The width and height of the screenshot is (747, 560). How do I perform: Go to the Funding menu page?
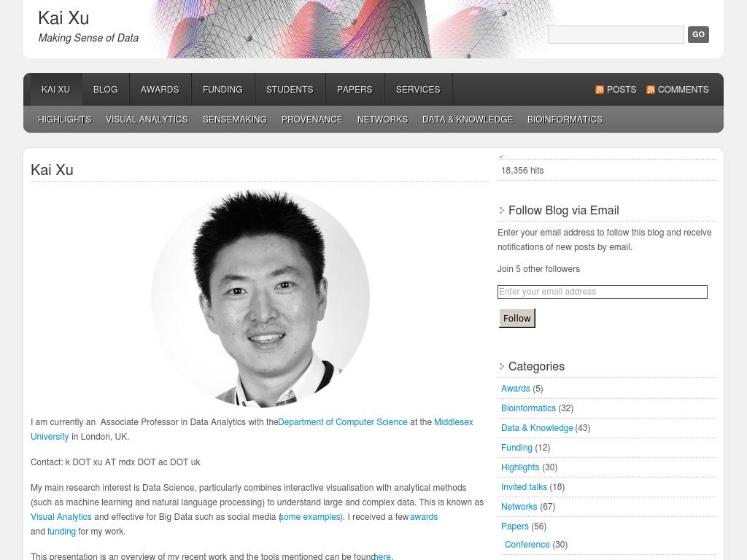click(222, 90)
